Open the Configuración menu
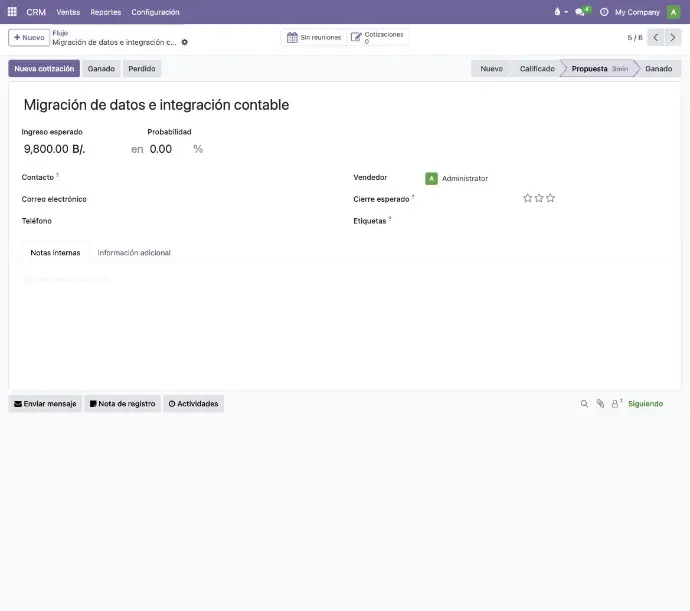 (x=155, y=12)
